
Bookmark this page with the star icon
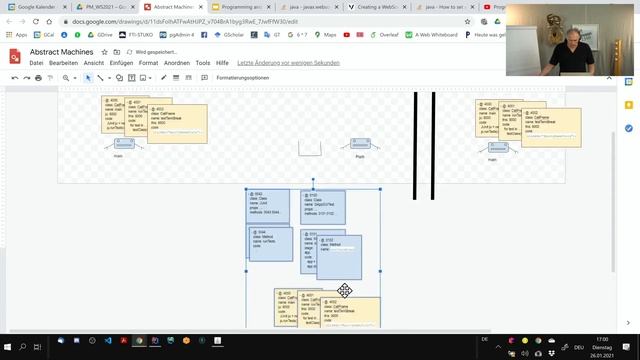(467, 21)
